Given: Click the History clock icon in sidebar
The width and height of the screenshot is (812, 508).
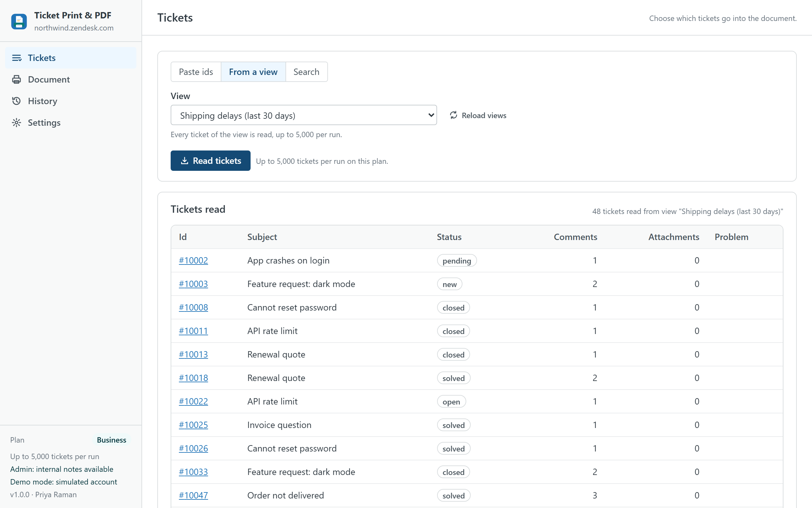Looking at the screenshot, I should 16,101.
